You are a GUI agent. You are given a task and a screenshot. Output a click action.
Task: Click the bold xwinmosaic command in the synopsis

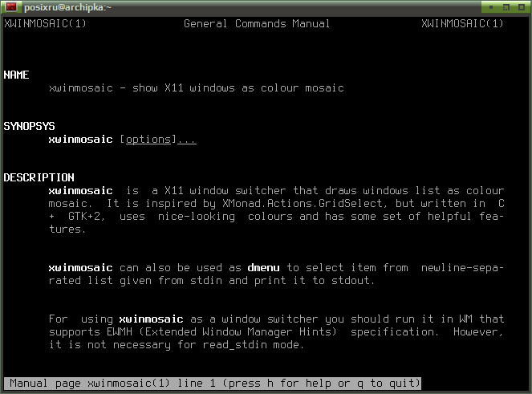coord(80,139)
